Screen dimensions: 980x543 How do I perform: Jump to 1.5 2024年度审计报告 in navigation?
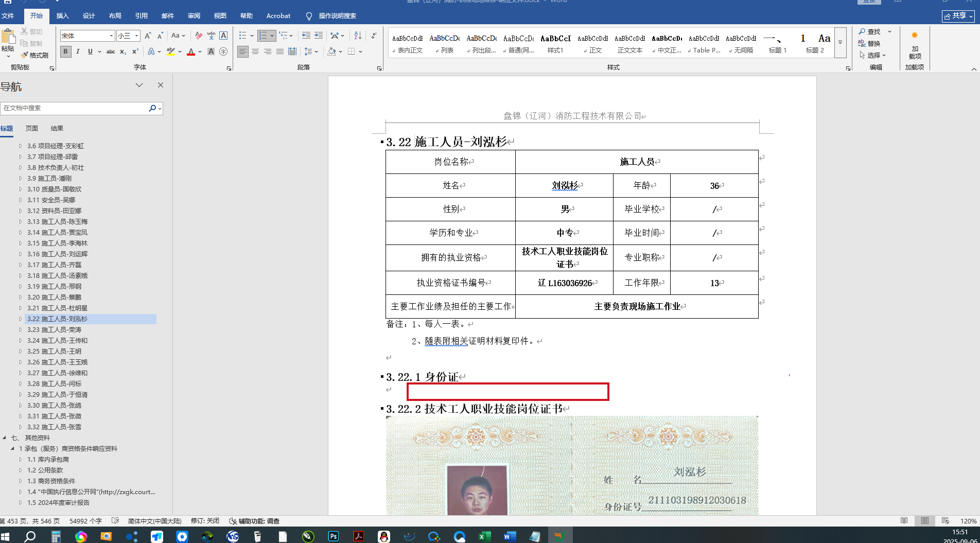pyautogui.click(x=58, y=503)
